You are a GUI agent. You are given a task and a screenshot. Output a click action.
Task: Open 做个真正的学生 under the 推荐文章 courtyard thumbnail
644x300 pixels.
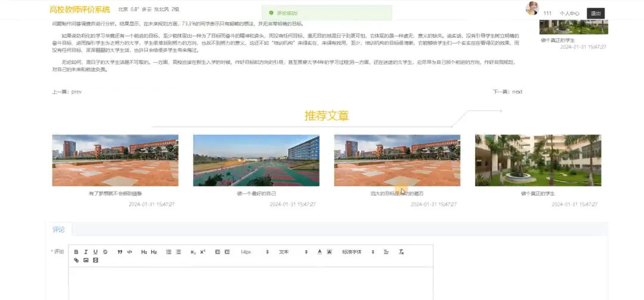coord(538,194)
